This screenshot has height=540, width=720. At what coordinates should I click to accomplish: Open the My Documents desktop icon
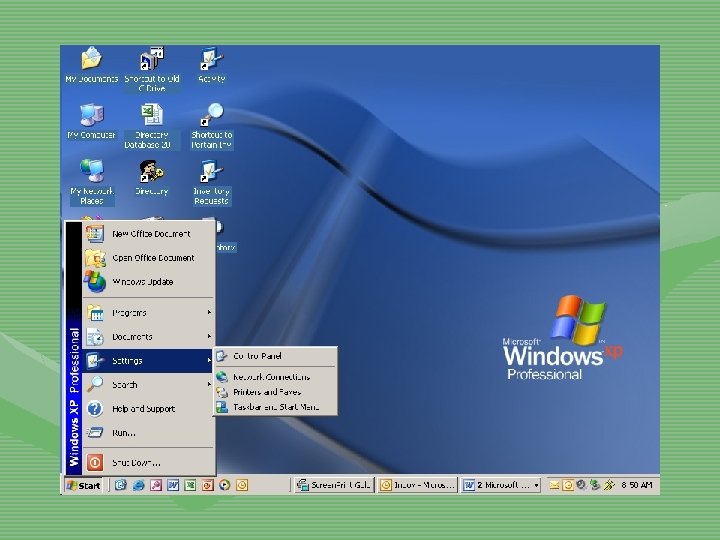point(91,64)
